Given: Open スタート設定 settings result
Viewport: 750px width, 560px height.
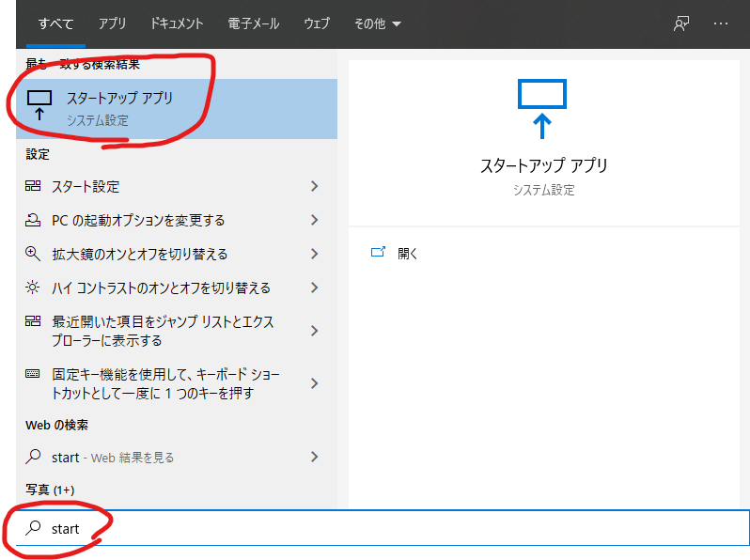Looking at the screenshot, I should click(177, 186).
